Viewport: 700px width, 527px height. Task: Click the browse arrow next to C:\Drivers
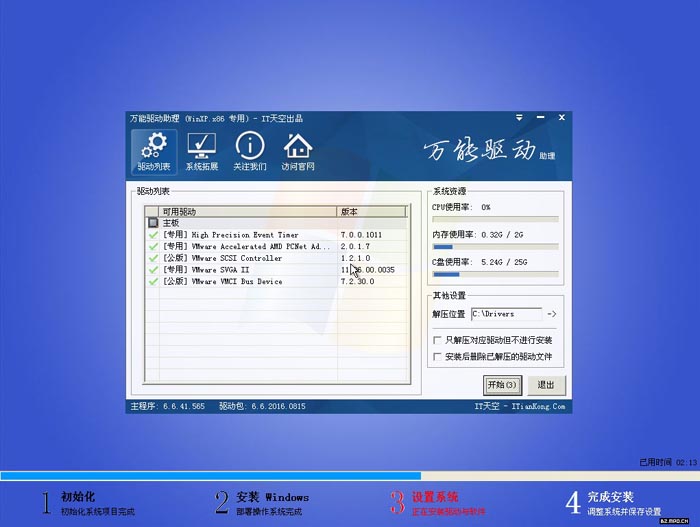(x=551, y=314)
